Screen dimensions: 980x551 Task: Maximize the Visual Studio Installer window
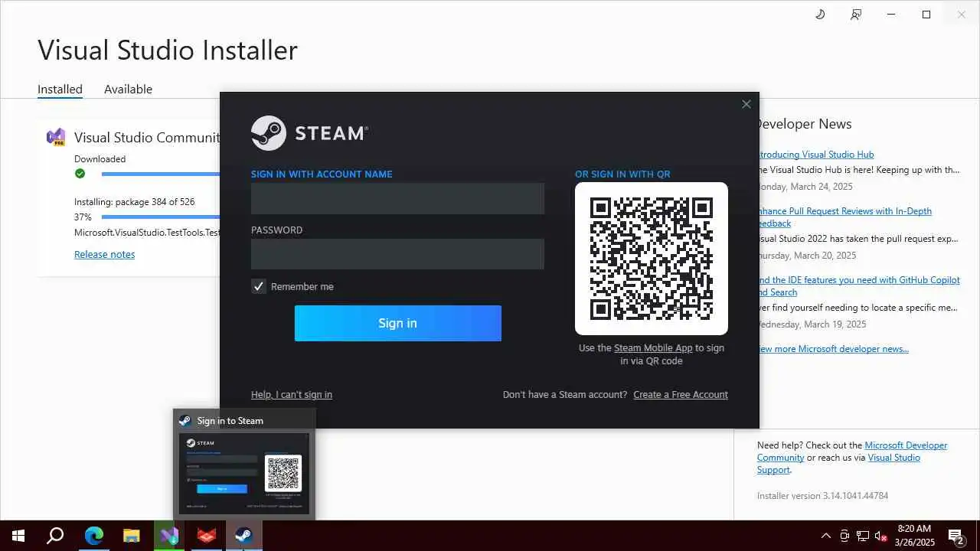click(926, 15)
